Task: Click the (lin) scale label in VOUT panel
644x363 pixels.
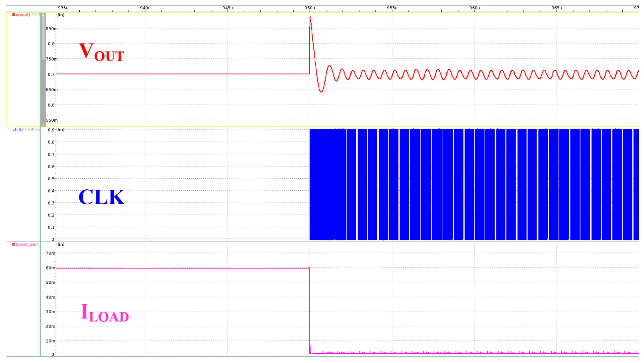Action: (60, 15)
